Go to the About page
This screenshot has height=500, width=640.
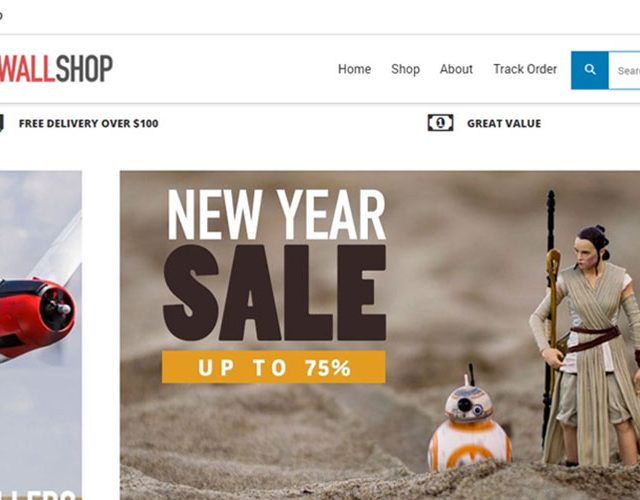click(x=456, y=69)
